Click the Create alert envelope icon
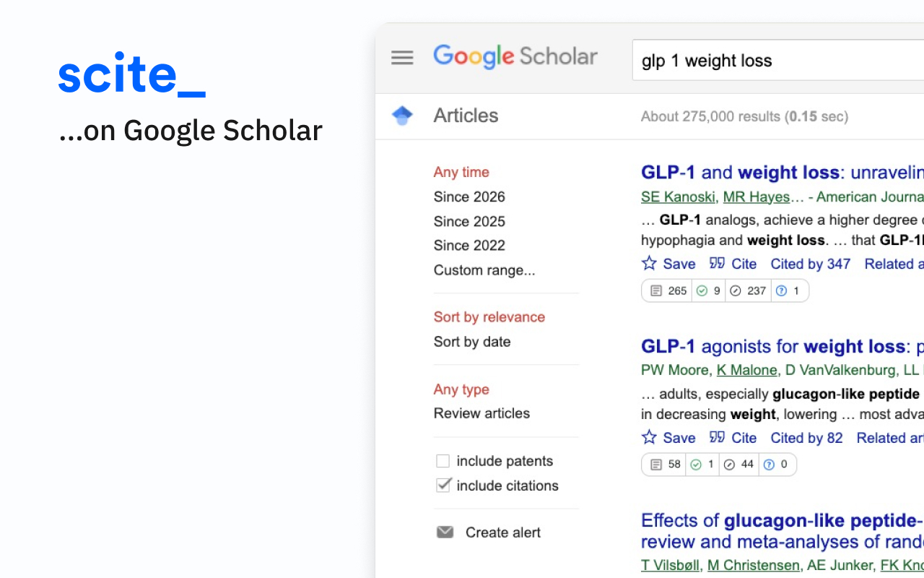924x578 pixels. pyautogui.click(x=445, y=532)
